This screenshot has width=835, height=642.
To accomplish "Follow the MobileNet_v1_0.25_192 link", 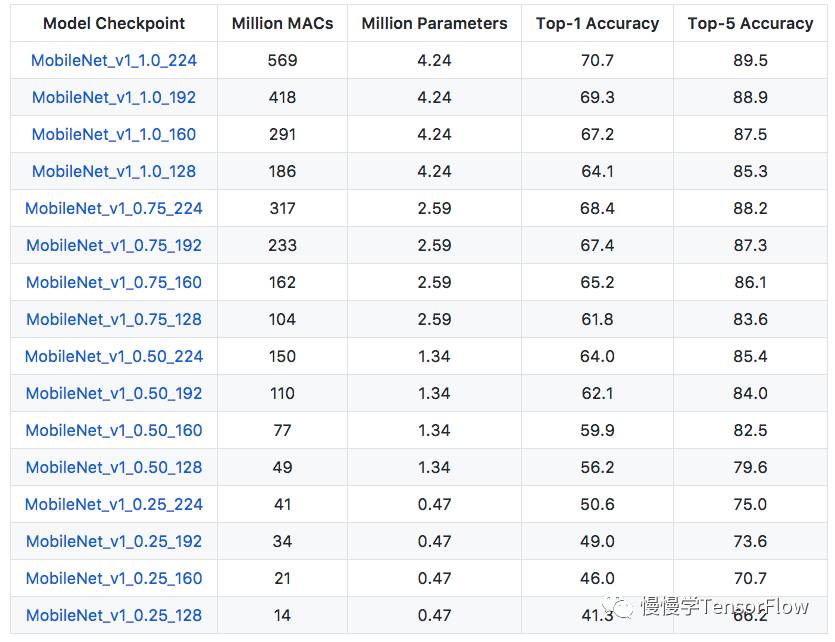I will point(114,541).
